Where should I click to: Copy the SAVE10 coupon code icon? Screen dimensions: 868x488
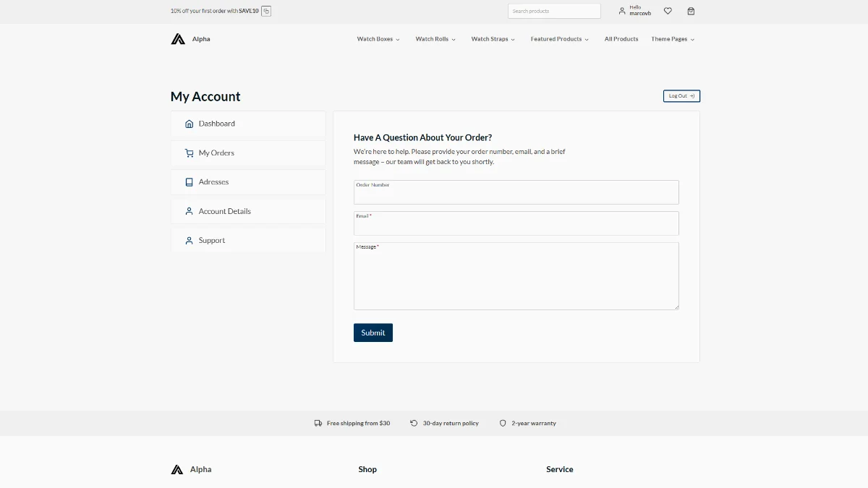[x=266, y=11]
